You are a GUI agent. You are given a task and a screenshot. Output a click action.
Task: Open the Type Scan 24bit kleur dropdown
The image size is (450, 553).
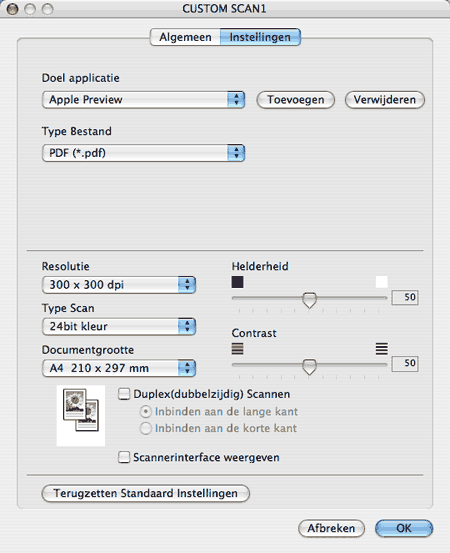(119, 326)
